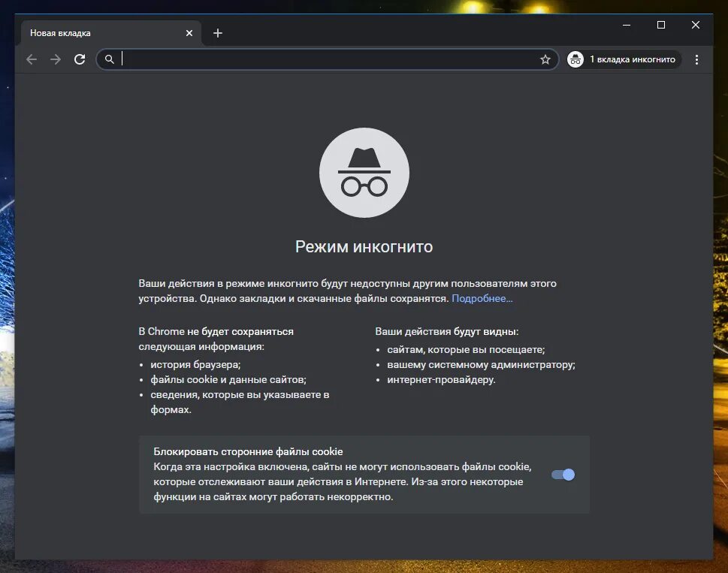728x573 pixels.
Task: Click the вашему системному администратору; item
Action: click(481, 365)
